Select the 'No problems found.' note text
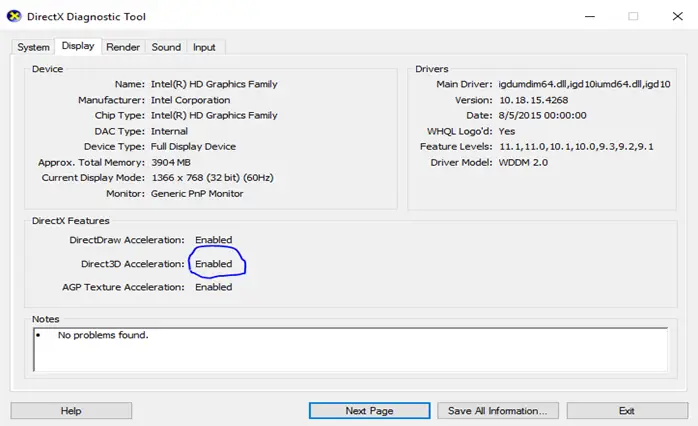 (103, 335)
